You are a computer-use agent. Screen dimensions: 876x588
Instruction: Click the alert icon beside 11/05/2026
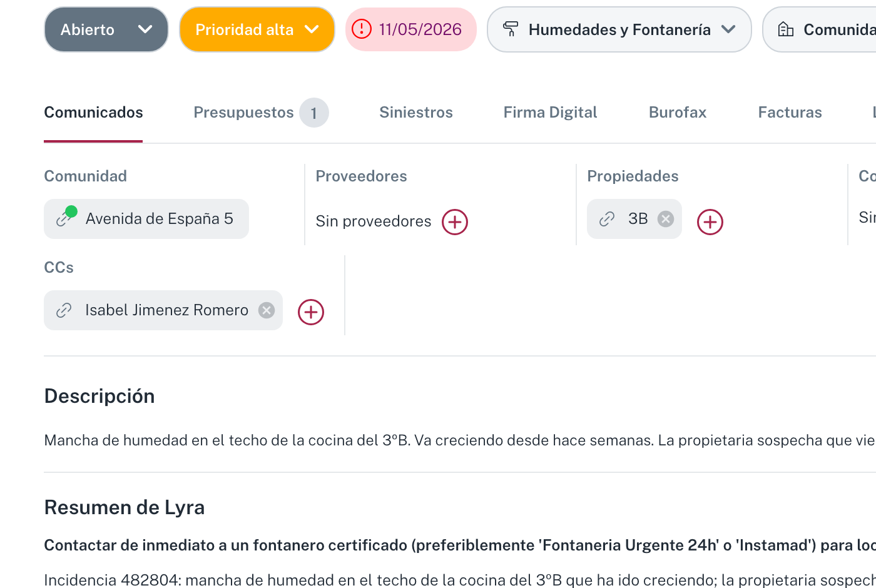click(x=362, y=29)
